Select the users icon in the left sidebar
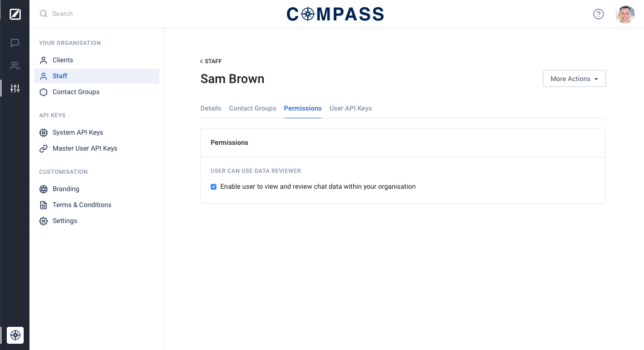 [x=14, y=66]
